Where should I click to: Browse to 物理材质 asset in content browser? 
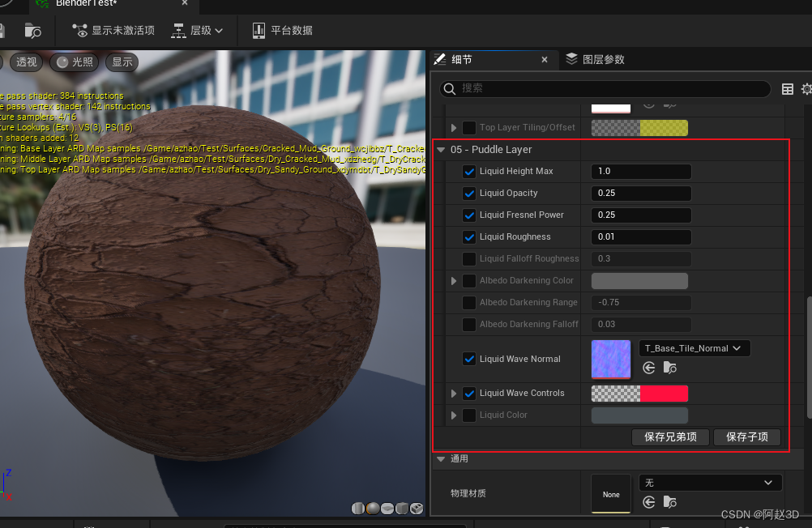(x=670, y=502)
